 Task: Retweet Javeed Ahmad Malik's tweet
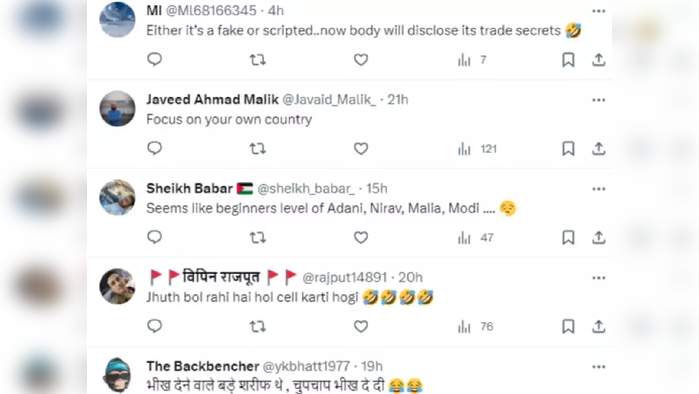coord(258,148)
